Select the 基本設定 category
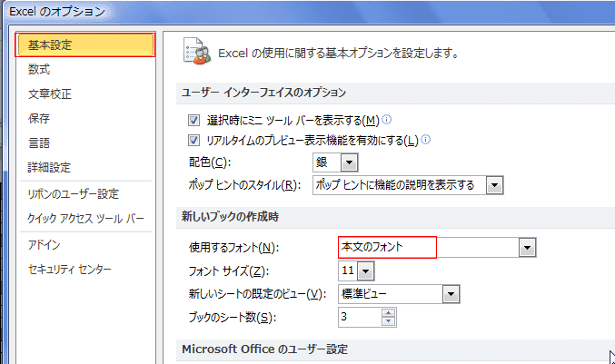This screenshot has height=364, width=615. [x=86, y=44]
